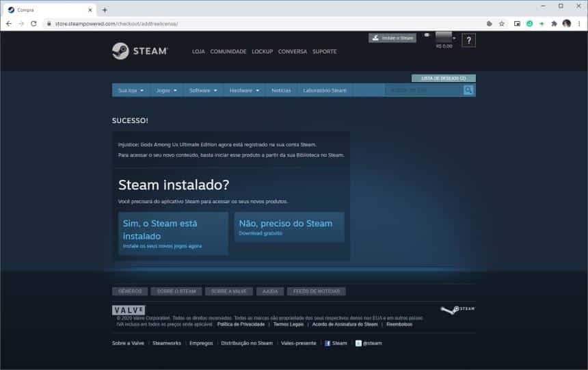
Task: Click the Chrome profile avatar
Action: coord(567,24)
